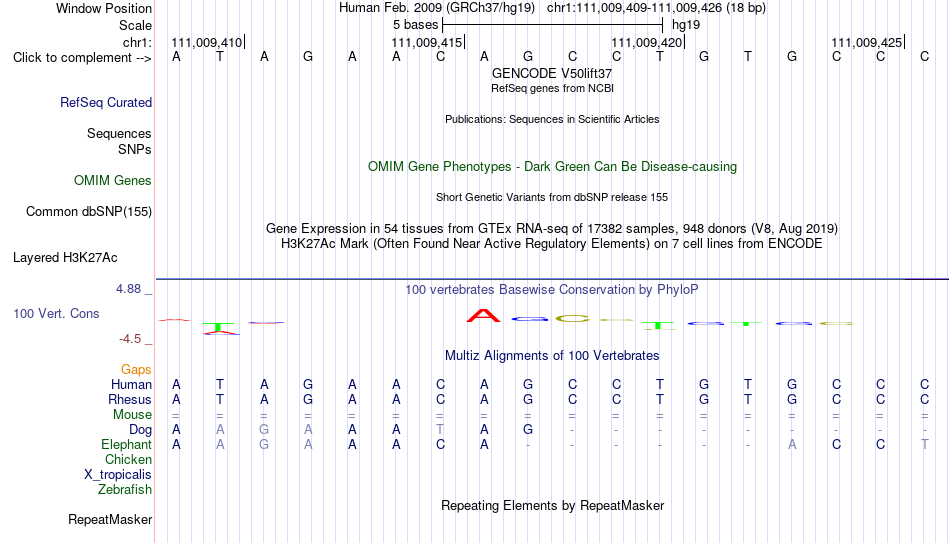
Task: Select the Sequences track label
Action: 119,133
